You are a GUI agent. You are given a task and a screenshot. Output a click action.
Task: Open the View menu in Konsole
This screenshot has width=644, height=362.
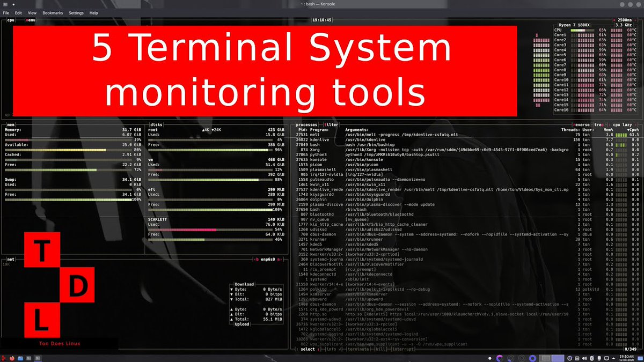[x=32, y=12]
